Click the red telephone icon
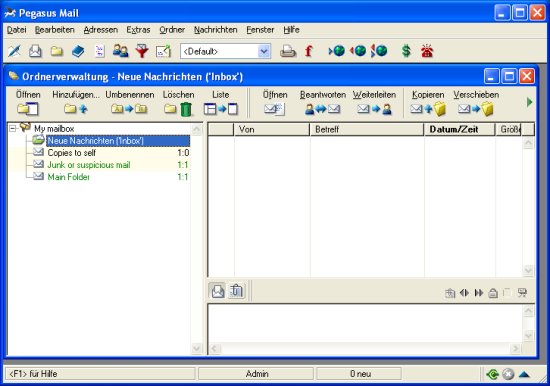550x386 pixels. click(427, 51)
